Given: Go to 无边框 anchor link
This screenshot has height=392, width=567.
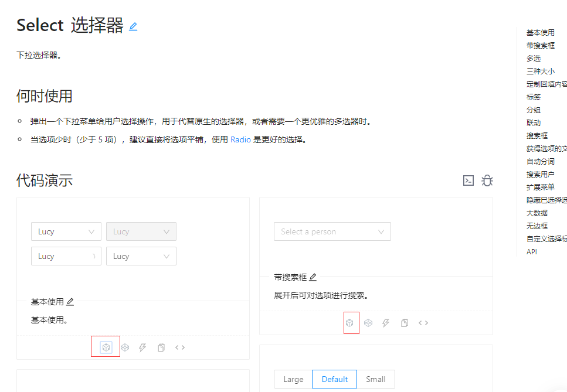Looking at the screenshot, I should 537,226.
